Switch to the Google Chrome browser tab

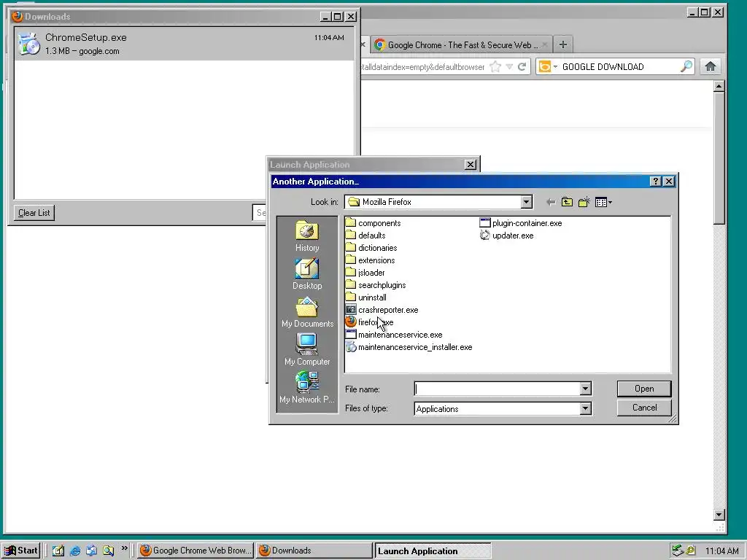tap(461, 44)
